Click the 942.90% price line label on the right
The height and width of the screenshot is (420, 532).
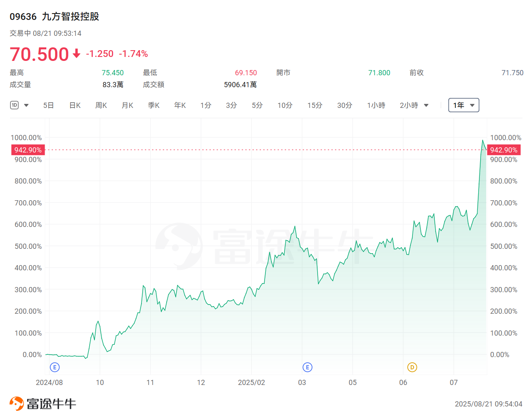point(504,150)
